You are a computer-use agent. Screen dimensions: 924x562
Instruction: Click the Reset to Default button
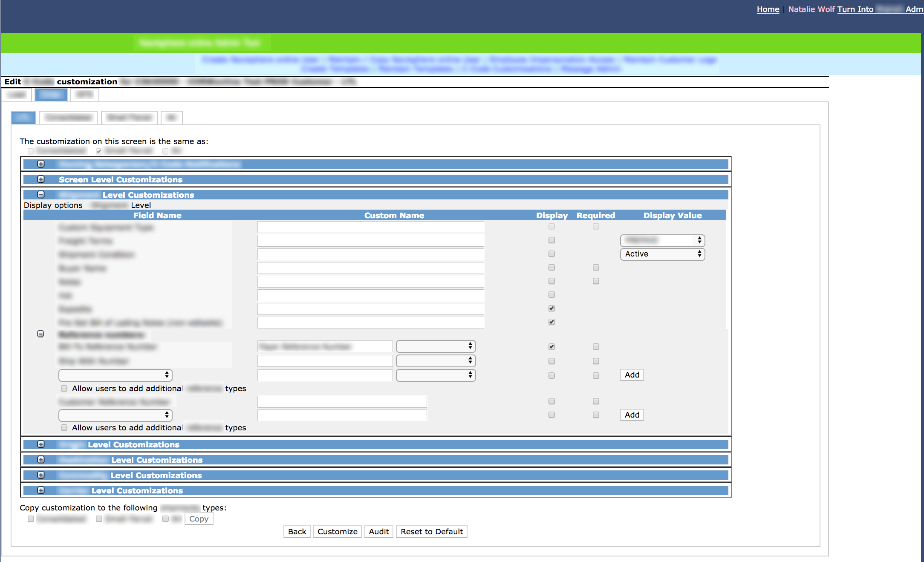(431, 531)
